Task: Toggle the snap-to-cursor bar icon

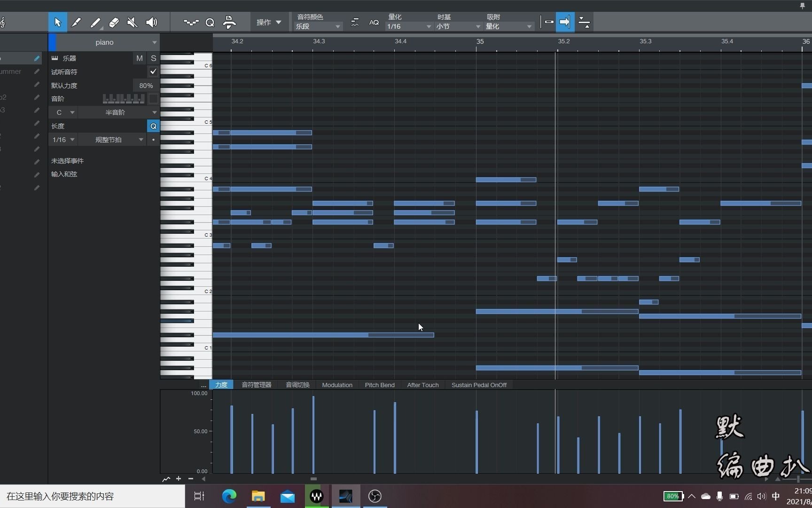Action: point(549,22)
